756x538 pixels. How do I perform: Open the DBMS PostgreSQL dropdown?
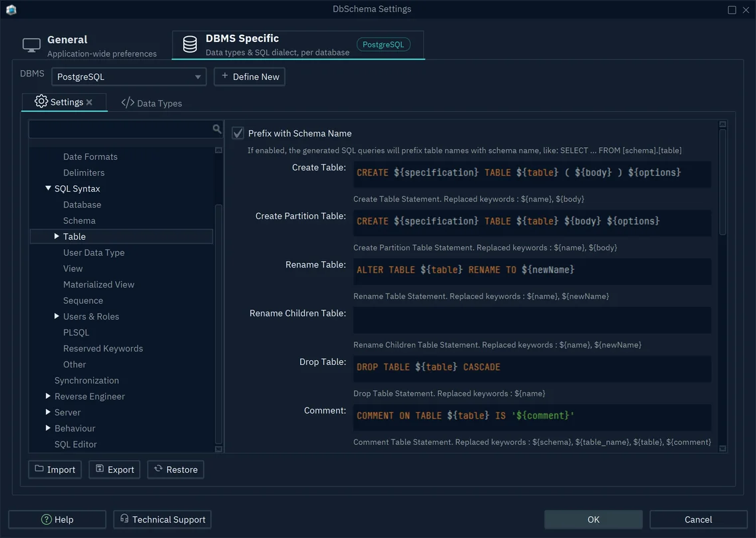[x=128, y=77]
